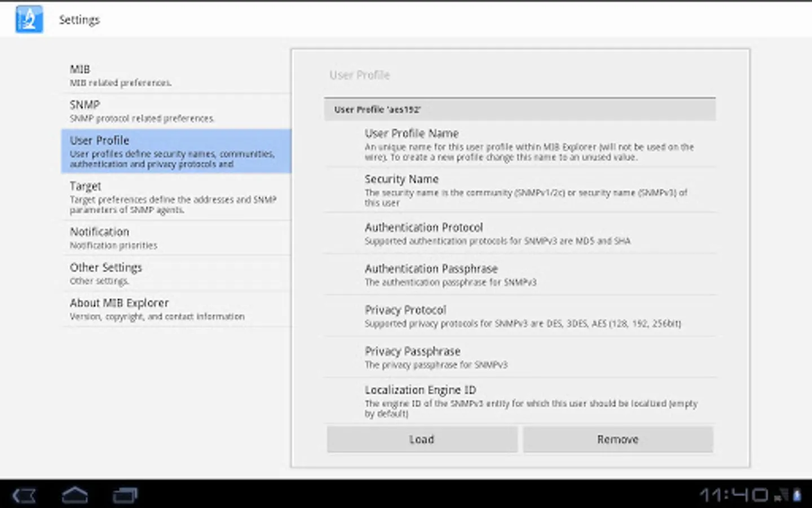This screenshot has height=508, width=812.
Task: Tap the User Profile 'aes192' header
Action: (520, 110)
